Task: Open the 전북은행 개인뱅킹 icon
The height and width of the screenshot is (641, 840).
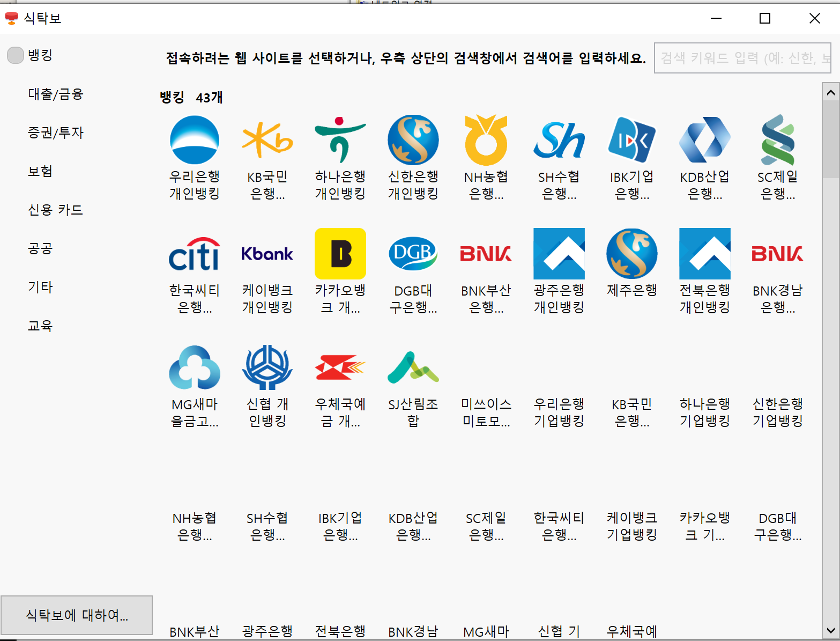Action: 705,254
